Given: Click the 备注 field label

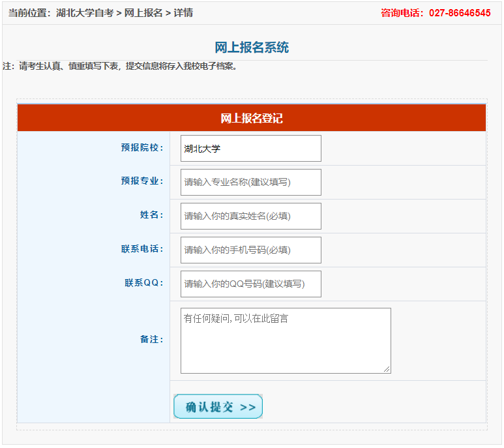Looking at the screenshot, I should tap(152, 339).
